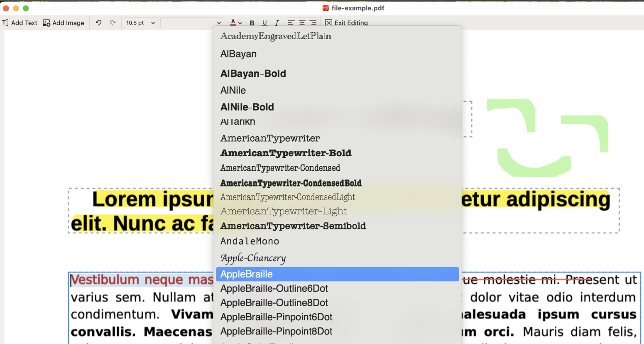
Task: Click the red text color swatch
Action: [x=233, y=23]
